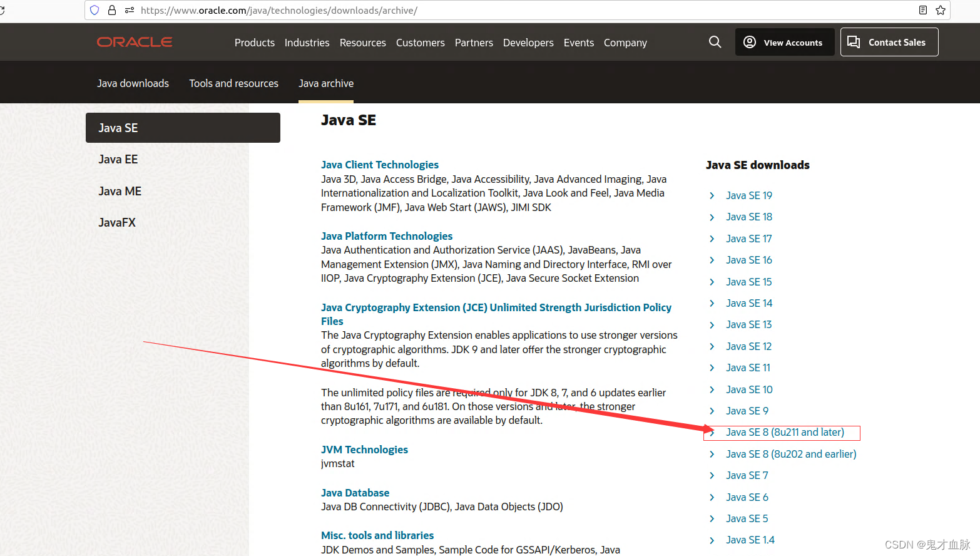The height and width of the screenshot is (556, 980).
Task: Open Java Platform Technologies link
Action: 387,236
